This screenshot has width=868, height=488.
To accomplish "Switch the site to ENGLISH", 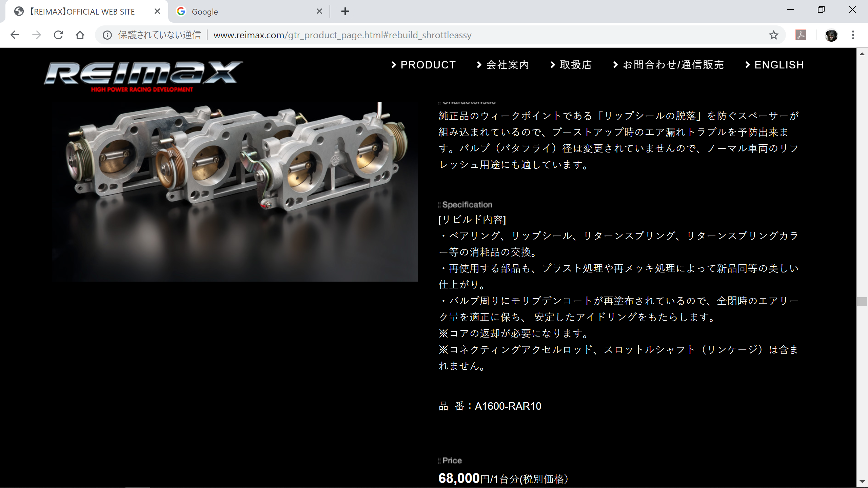I will pos(775,65).
